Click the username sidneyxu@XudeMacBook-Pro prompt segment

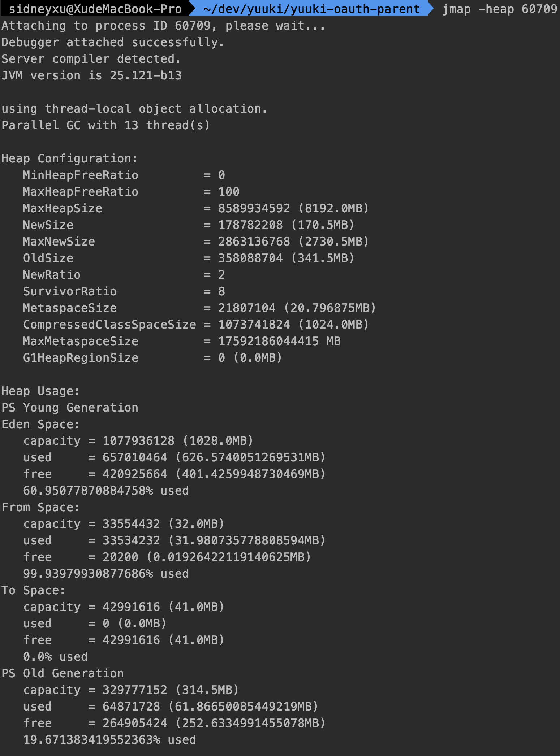point(95,9)
